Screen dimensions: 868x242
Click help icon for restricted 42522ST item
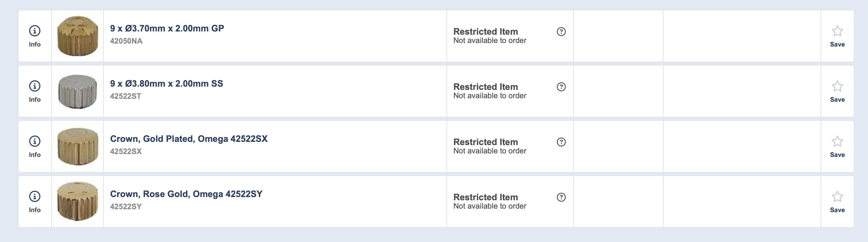[561, 87]
